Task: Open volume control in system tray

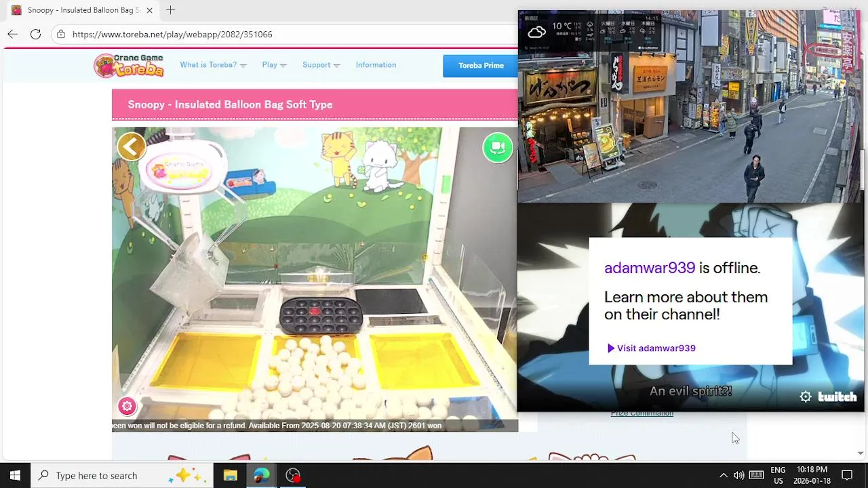Action: pyautogui.click(x=738, y=475)
